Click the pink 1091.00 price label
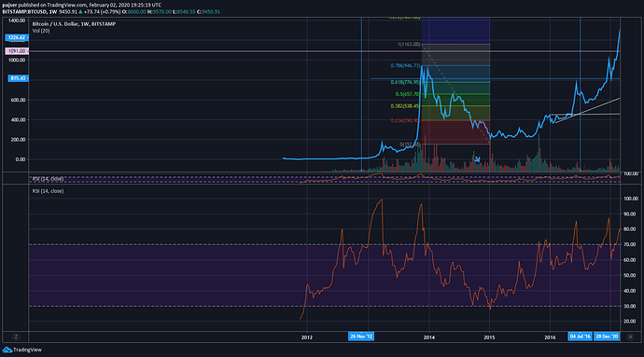 point(17,51)
